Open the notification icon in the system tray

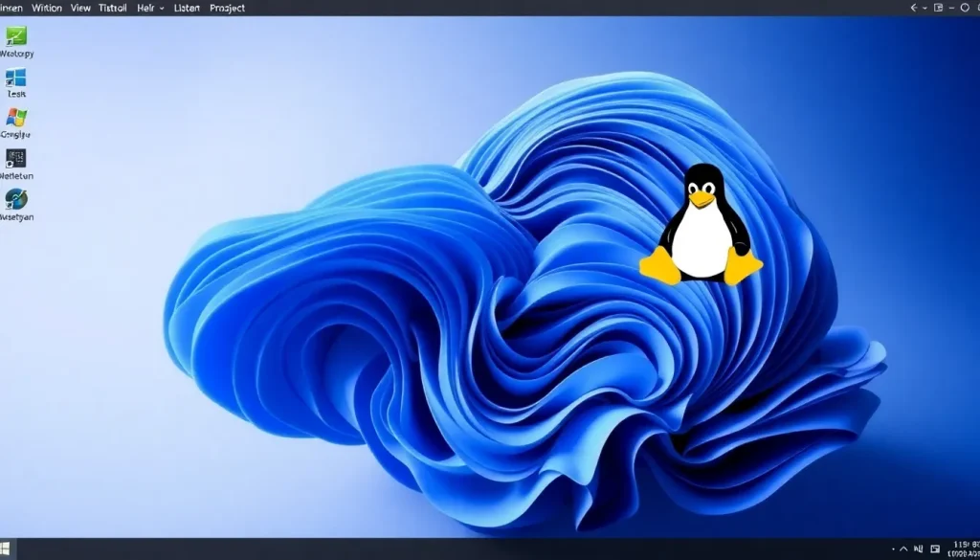coord(935,549)
